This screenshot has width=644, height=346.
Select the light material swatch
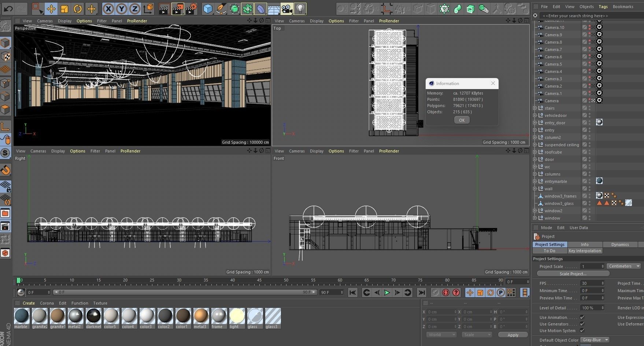(237, 318)
